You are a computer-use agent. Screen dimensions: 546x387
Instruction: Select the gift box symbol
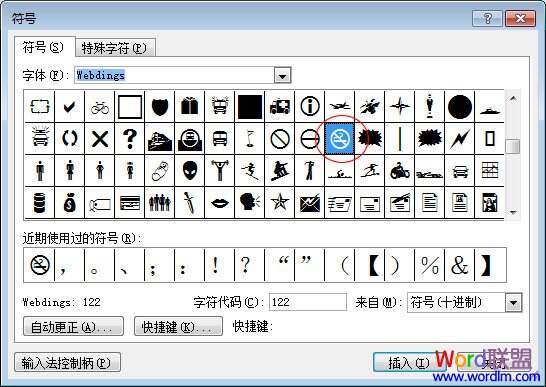point(190,107)
